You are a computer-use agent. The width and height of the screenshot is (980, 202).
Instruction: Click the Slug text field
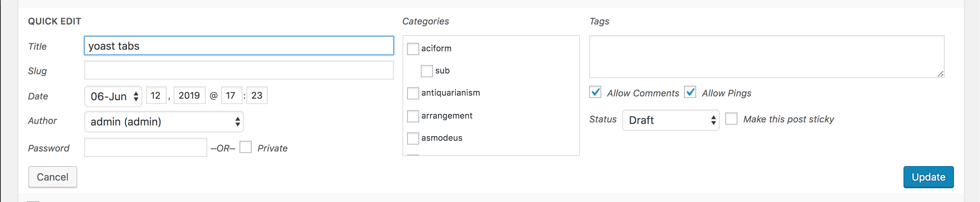pos(239,70)
